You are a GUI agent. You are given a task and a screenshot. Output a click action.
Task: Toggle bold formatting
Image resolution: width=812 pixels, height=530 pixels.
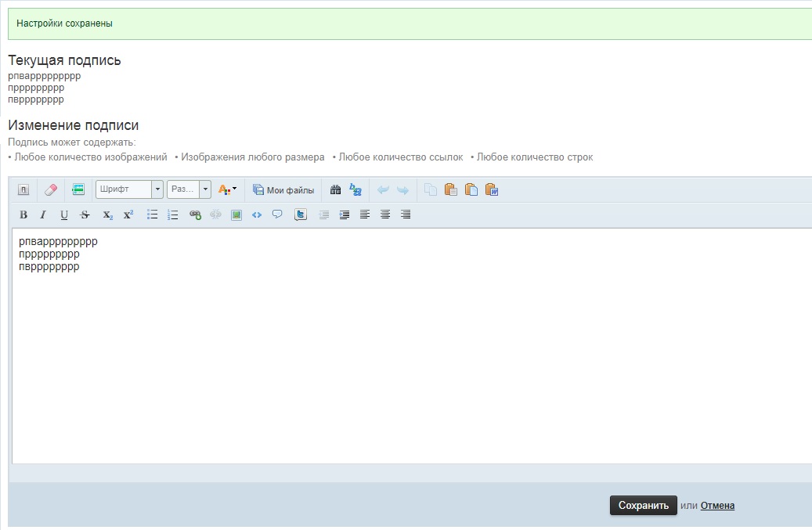point(23,215)
